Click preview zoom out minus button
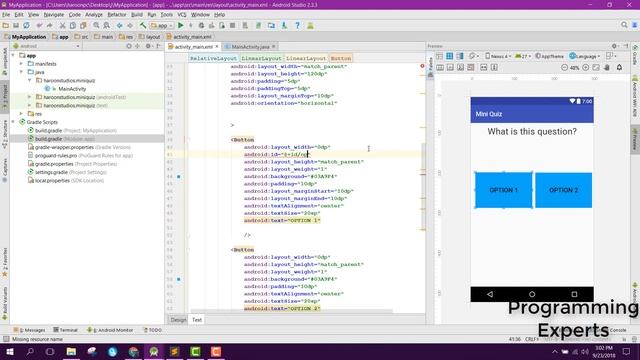This screenshot has width=640, height=360. click(x=564, y=67)
